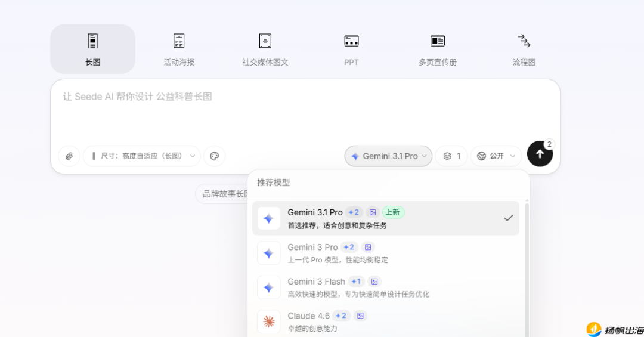Click the Gemini 3 Pro sparkle icon
644x337 pixels.
coord(268,253)
